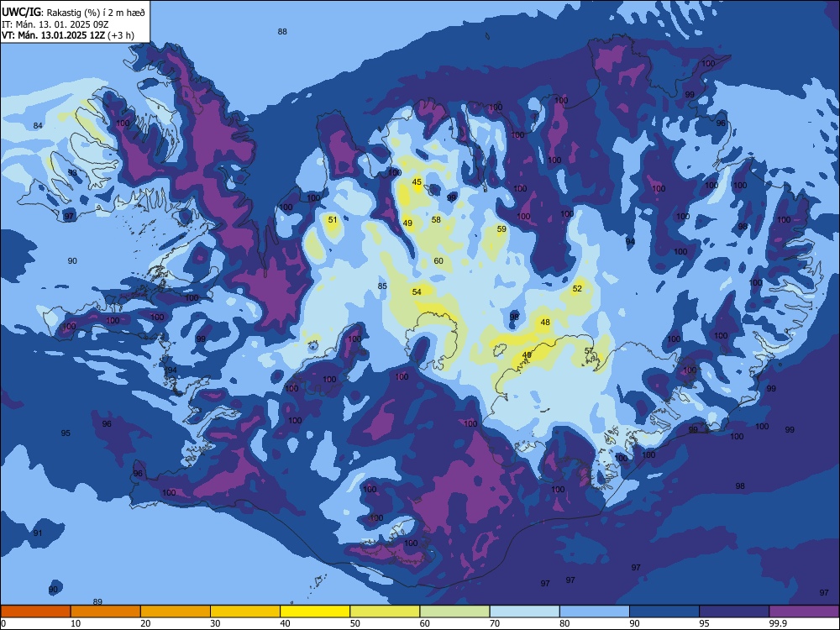This screenshot has width=840, height=630.
Task: Click the light blue 80–90 legend swatch
Action: 595,612
